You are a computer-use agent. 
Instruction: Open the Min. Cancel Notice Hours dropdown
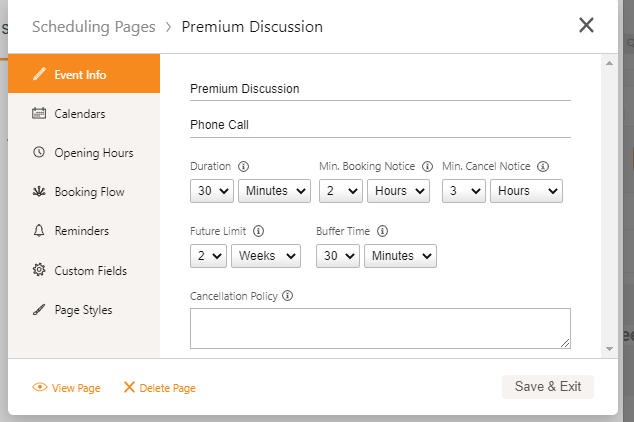click(x=526, y=191)
